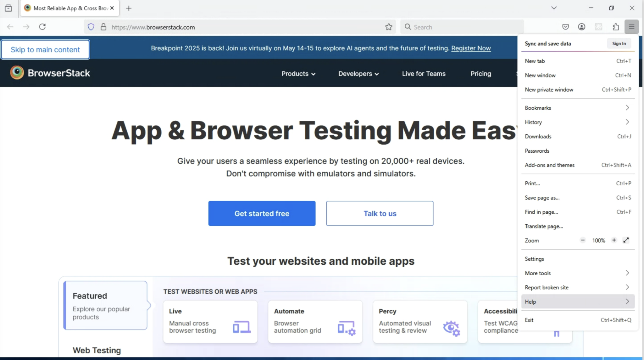The height and width of the screenshot is (360, 644).
Task: Increase zoom level with the plus control
Action: pyautogui.click(x=613, y=240)
